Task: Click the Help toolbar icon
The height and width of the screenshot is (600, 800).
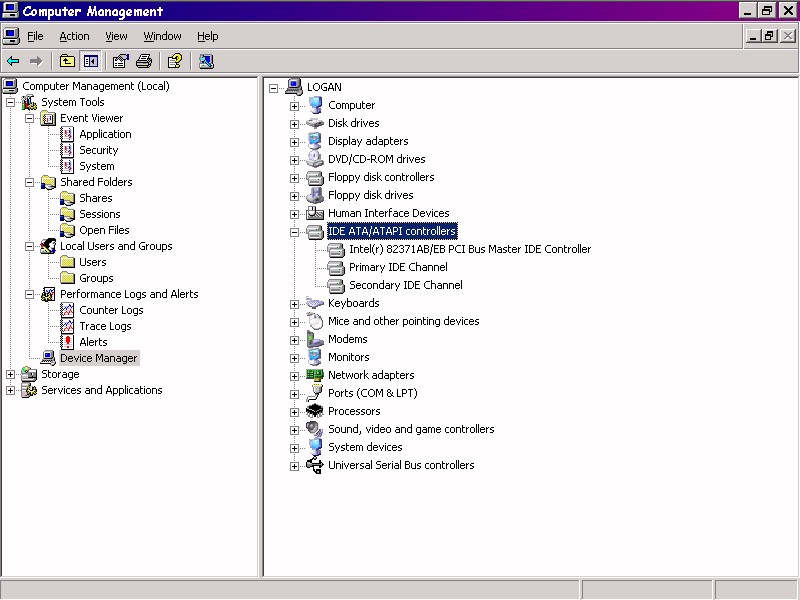Action: tap(175, 61)
